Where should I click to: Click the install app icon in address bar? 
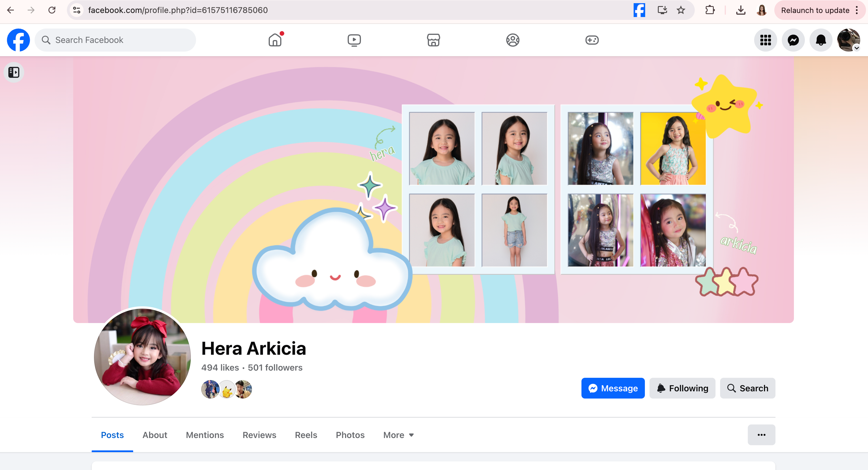(x=662, y=10)
